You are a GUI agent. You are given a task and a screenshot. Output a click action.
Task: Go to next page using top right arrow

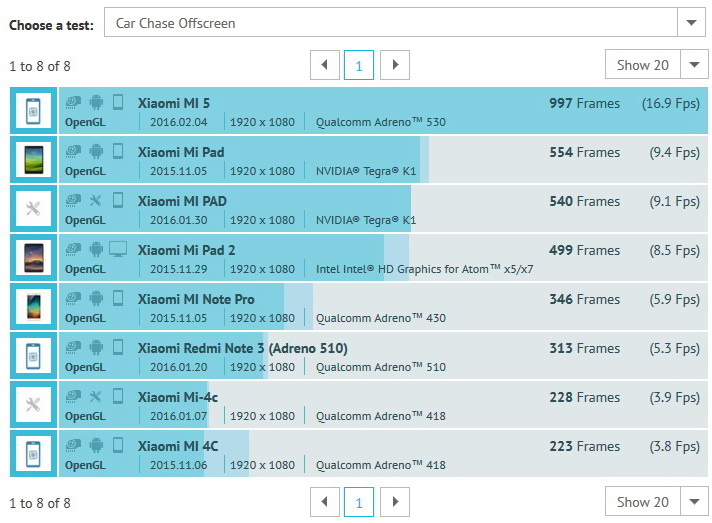pyautogui.click(x=395, y=65)
